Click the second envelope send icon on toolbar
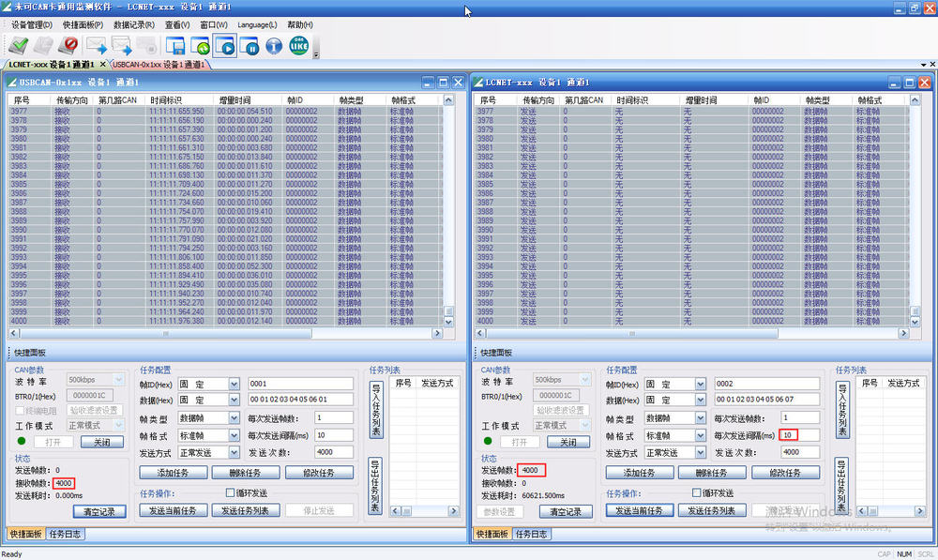 pyautogui.click(x=123, y=44)
